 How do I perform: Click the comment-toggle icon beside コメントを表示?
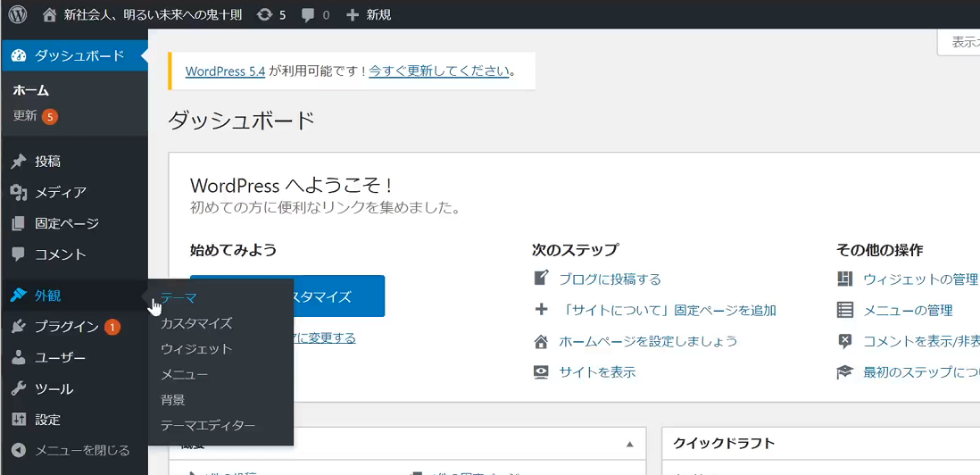click(x=845, y=341)
